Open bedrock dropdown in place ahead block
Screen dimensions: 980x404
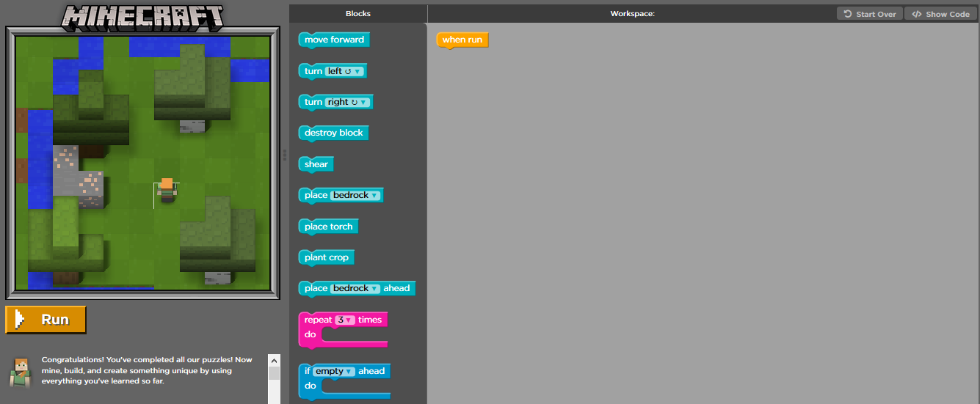tap(355, 289)
